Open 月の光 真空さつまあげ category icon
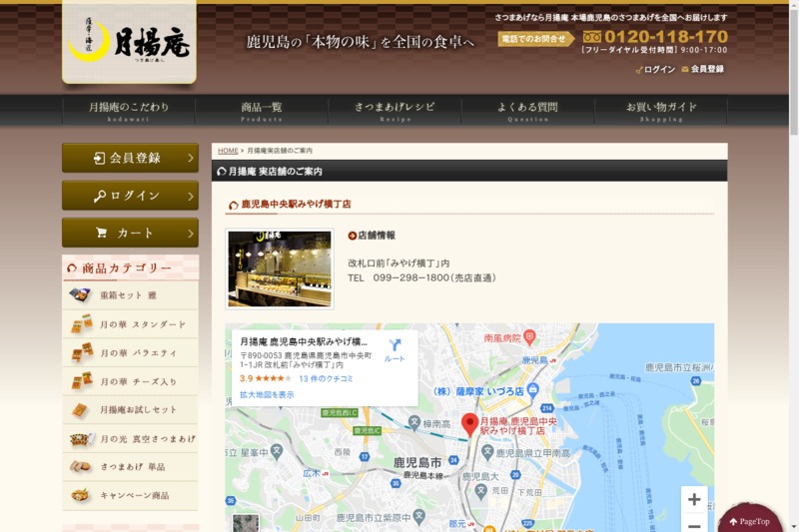Image resolution: width=799 pixels, height=532 pixels. coord(80,438)
